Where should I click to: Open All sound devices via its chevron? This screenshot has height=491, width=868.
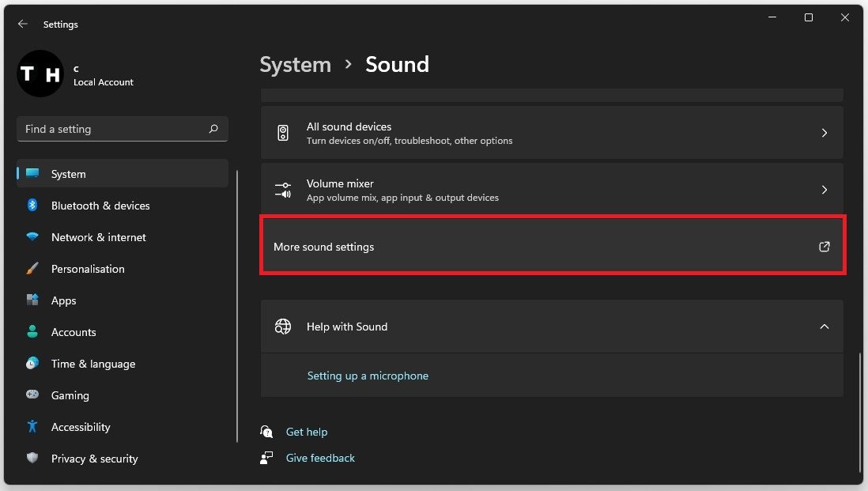click(824, 133)
